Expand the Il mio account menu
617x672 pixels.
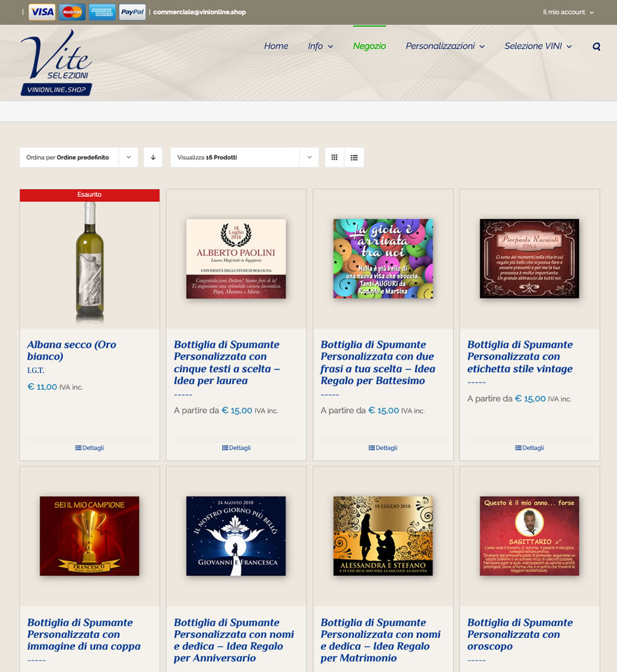tap(568, 12)
